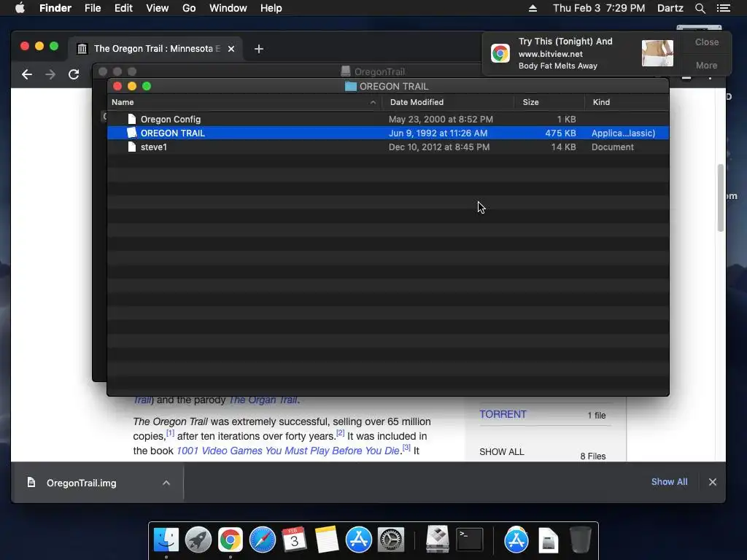Dismiss the Chrome downloads bar
The image size is (747, 560).
712,482
